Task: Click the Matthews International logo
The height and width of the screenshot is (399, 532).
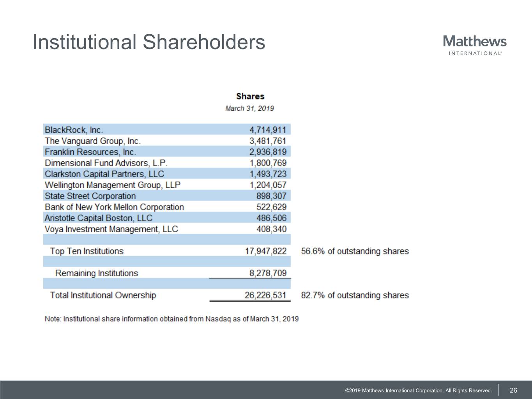Action: [x=475, y=45]
